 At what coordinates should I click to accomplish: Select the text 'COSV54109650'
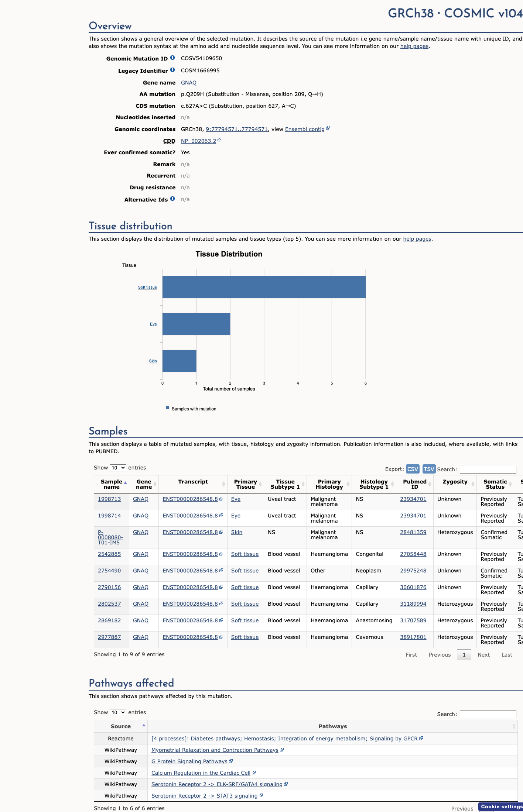point(201,58)
